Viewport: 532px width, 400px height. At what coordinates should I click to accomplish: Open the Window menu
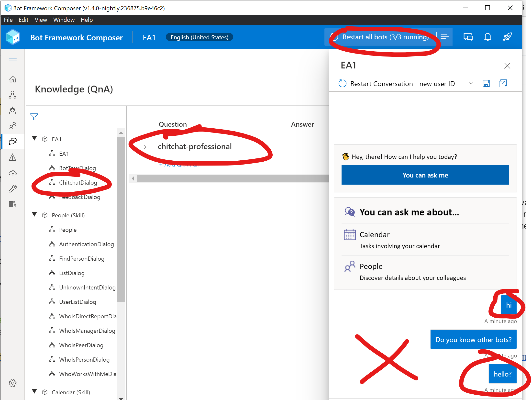tap(64, 20)
